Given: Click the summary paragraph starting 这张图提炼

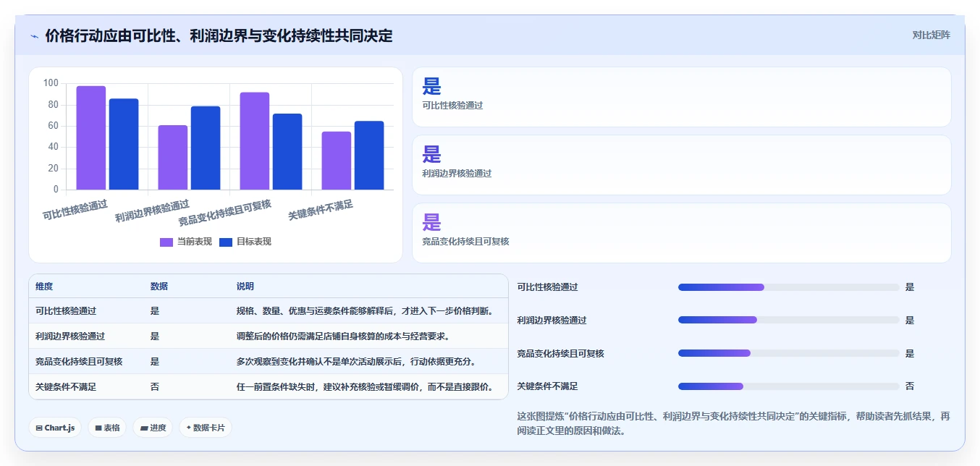Looking at the screenshot, I should point(732,423).
